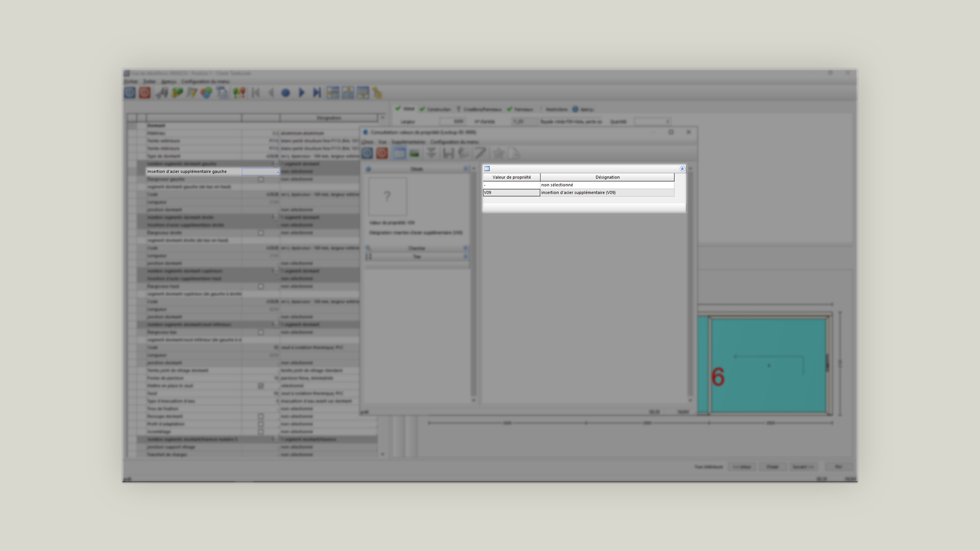Collapse the lookup list with the double-chevron icon
The image size is (980, 551).
coord(682,169)
